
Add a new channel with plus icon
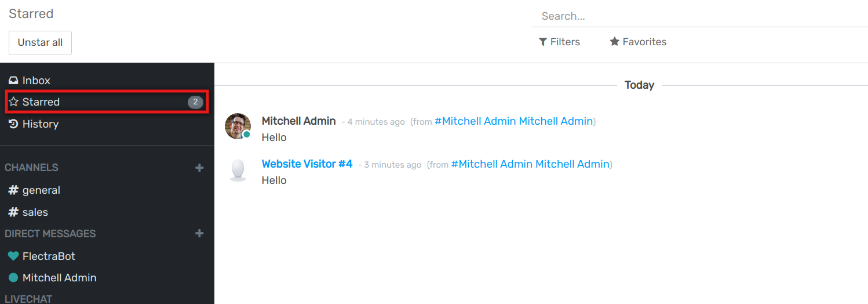click(199, 168)
